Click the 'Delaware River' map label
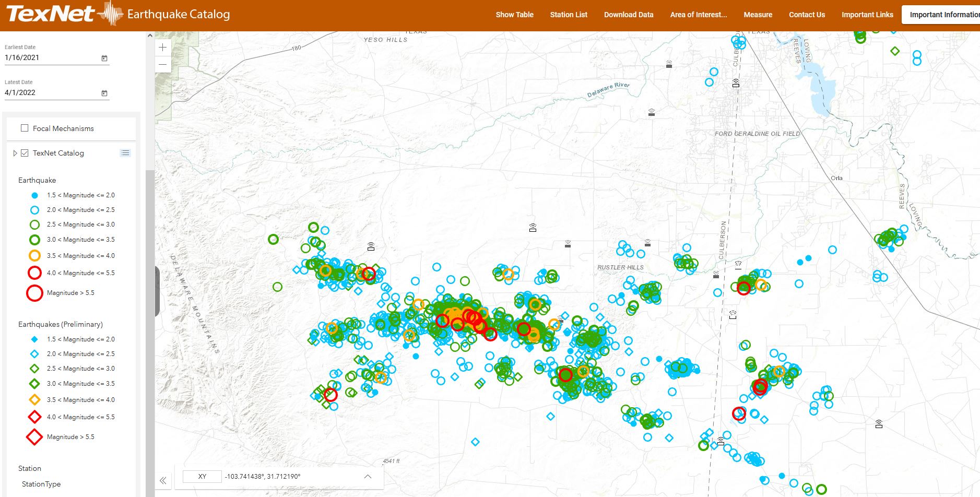Screen dimensions: 980x497 (x=608, y=90)
